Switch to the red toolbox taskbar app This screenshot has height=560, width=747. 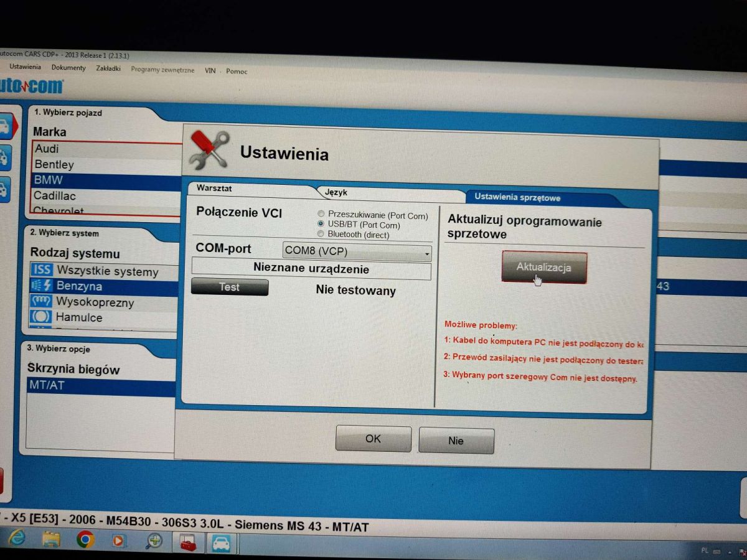pos(188,542)
